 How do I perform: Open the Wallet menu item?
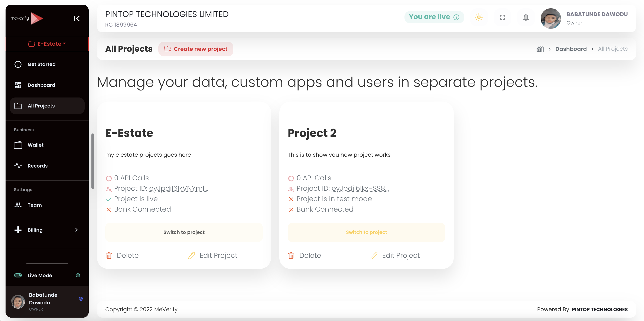pos(36,145)
